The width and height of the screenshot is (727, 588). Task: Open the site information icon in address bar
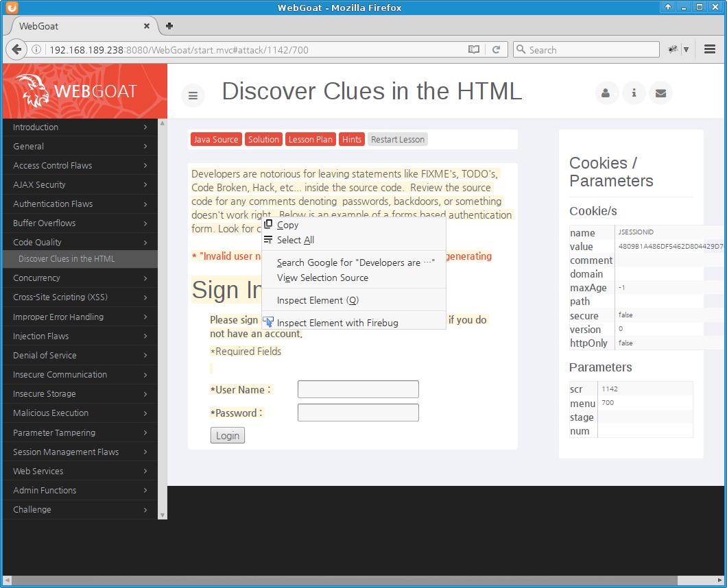36,49
